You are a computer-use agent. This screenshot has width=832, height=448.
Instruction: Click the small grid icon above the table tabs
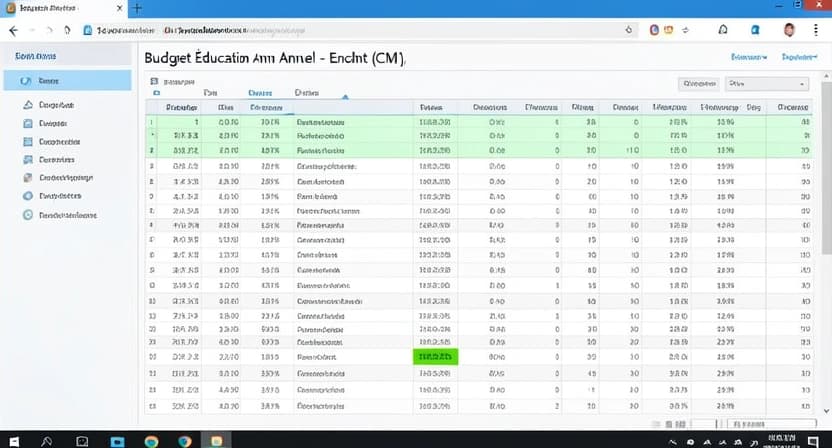coord(154,81)
